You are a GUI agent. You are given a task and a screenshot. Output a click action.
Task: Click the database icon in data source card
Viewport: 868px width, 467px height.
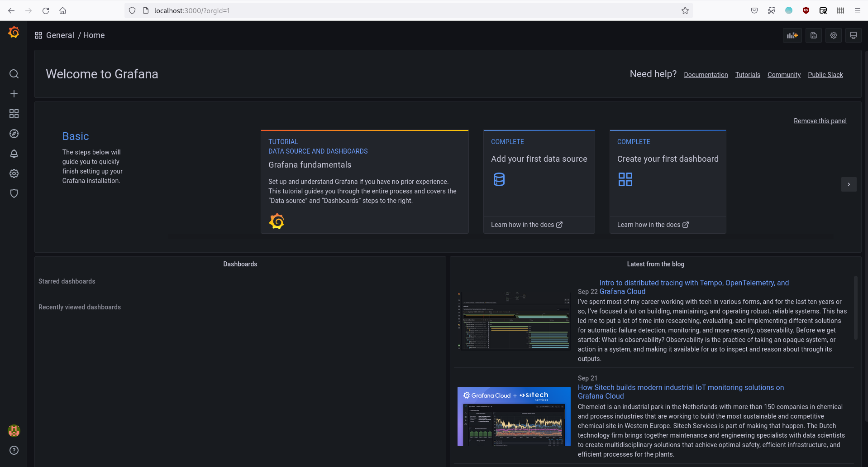click(x=499, y=179)
